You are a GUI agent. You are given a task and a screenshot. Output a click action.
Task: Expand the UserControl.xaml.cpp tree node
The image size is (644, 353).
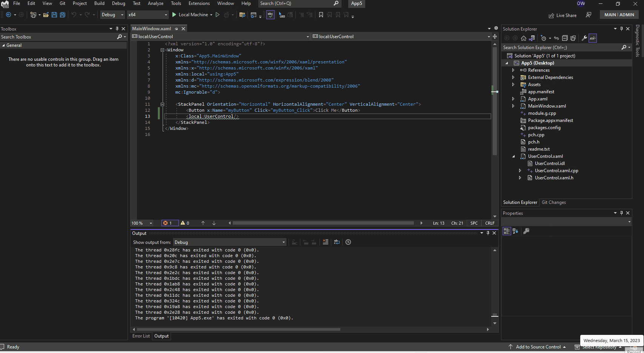[x=520, y=170]
